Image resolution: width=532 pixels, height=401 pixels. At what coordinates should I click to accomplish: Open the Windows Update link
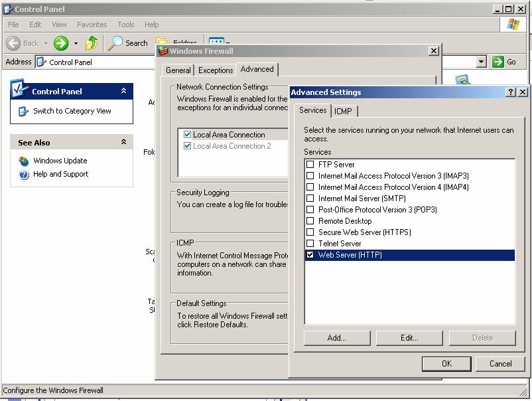point(60,161)
